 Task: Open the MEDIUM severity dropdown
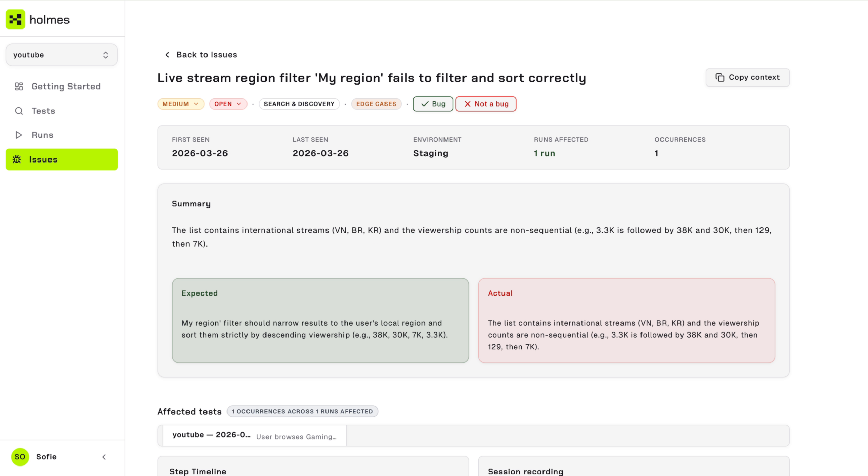[x=181, y=104]
